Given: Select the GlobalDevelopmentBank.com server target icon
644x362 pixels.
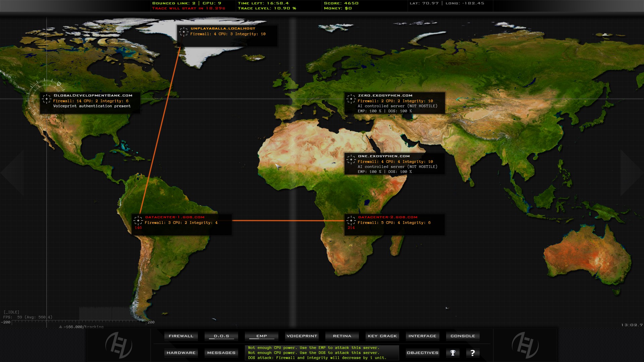Looking at the screenshot, I should coord(47,99).
